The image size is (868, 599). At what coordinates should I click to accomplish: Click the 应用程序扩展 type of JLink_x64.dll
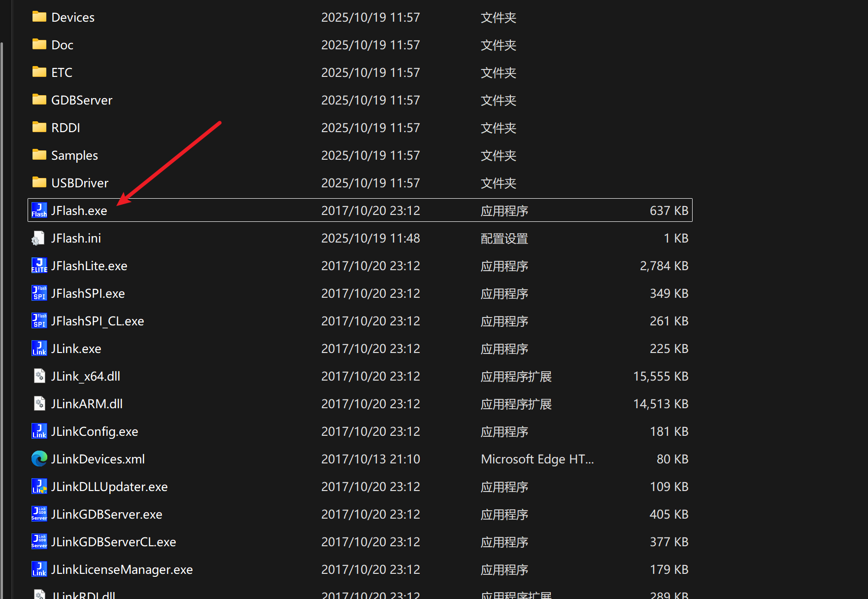point(516,377)
